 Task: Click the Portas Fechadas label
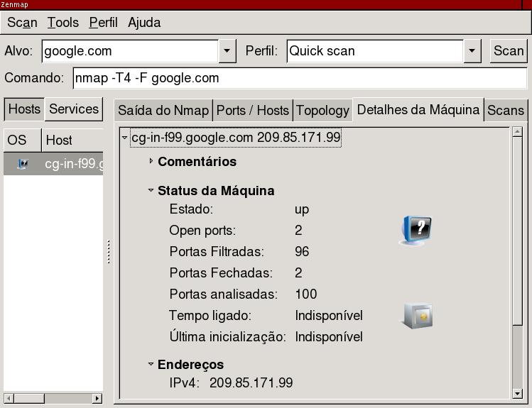coord(221,272)
